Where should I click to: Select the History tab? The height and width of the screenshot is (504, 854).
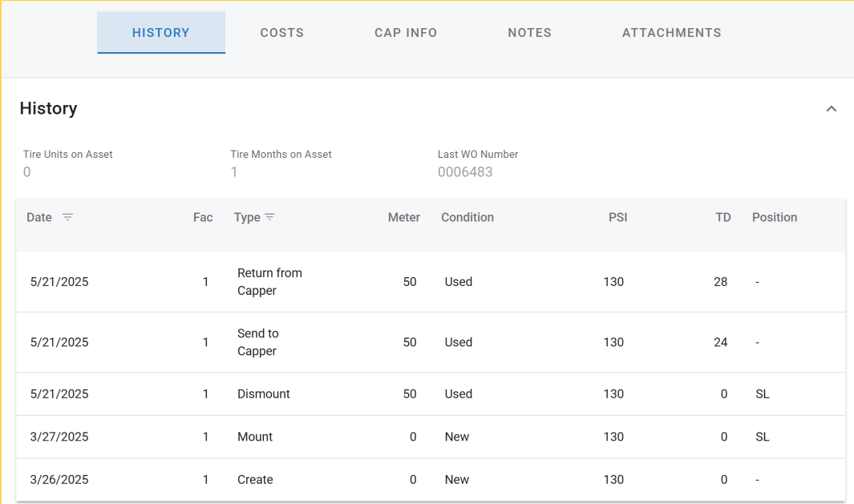coord(161,33)
